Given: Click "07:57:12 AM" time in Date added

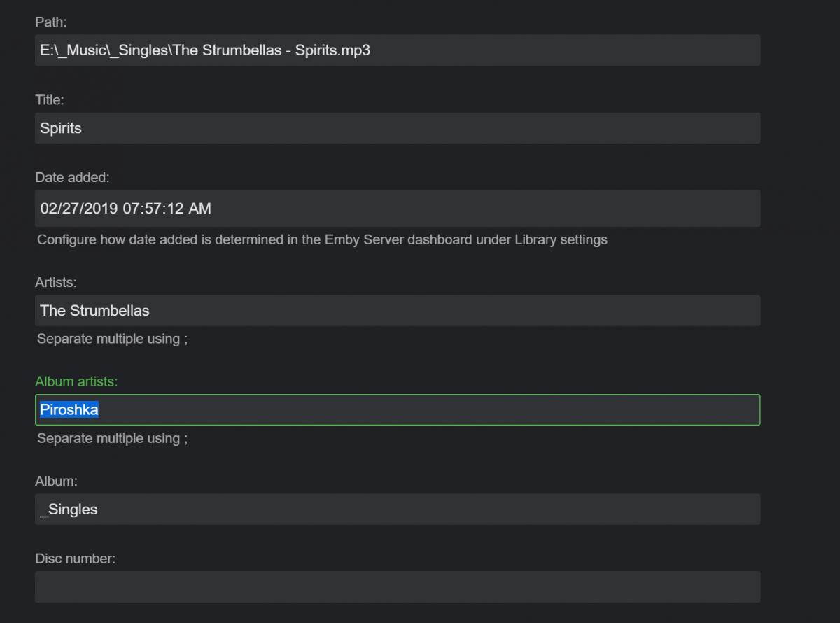Looking at the screenshot, I should pyautogui.click(x=167, y=209).
